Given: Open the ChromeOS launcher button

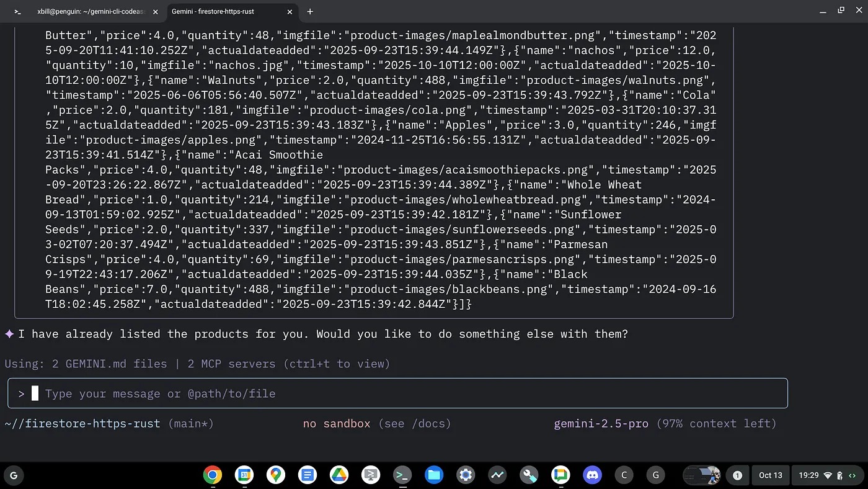Looking at the screenshot, I should (14, 475).
